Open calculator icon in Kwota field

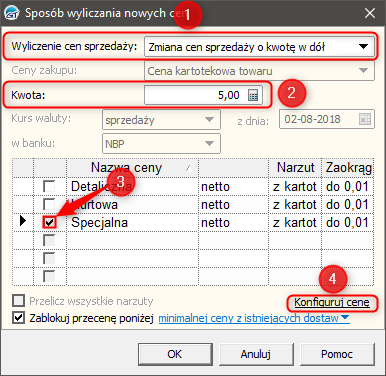pyautogui.click(x=253, y=96)
